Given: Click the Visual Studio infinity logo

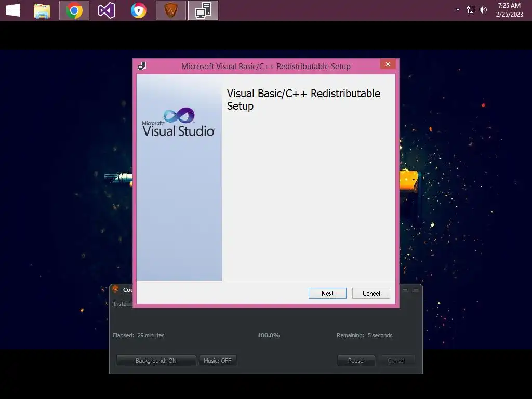Looking at the screenshot, I should [x=179, y=116].
